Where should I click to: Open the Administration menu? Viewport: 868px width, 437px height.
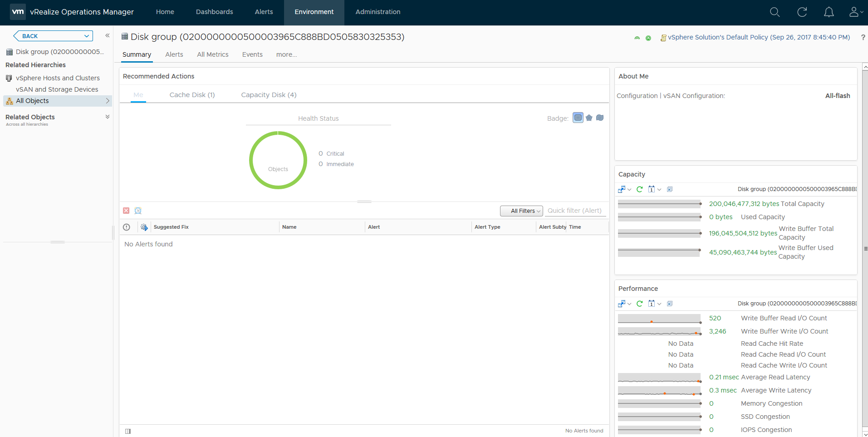coord(378,12)
